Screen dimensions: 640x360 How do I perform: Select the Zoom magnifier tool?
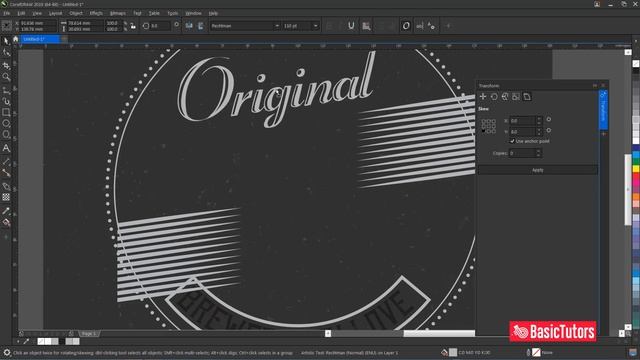(6, 77)
